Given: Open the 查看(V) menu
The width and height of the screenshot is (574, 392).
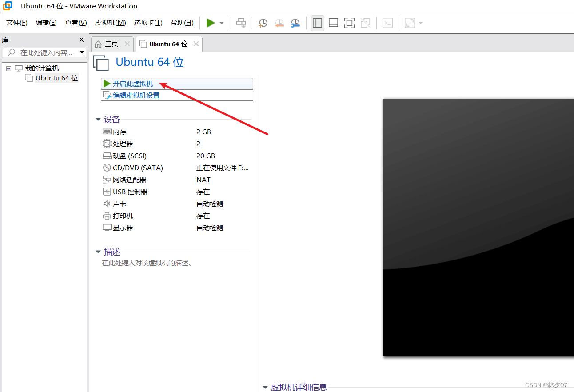Looking at the screenshot, I should tap(76, 23).
